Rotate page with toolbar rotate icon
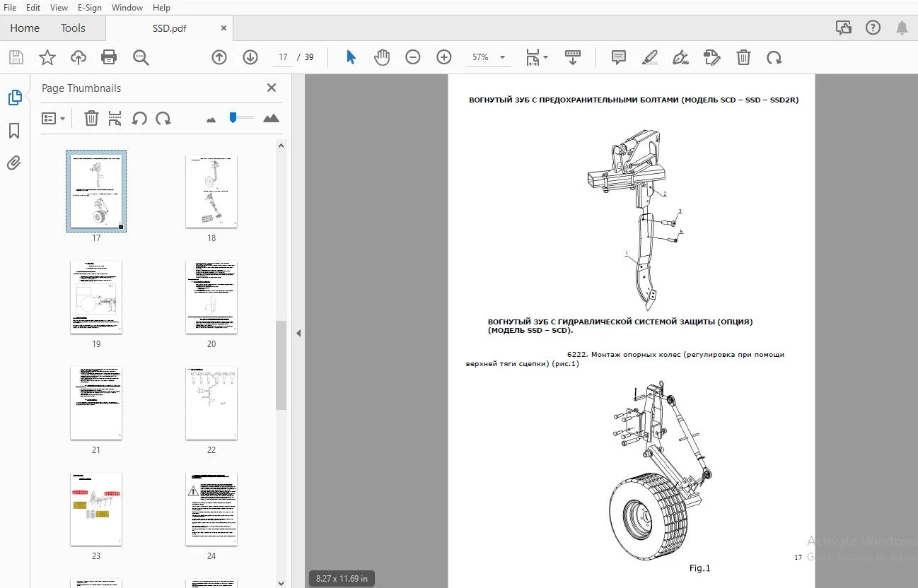Screen dimensions: 918x588 tap(774, 57)
